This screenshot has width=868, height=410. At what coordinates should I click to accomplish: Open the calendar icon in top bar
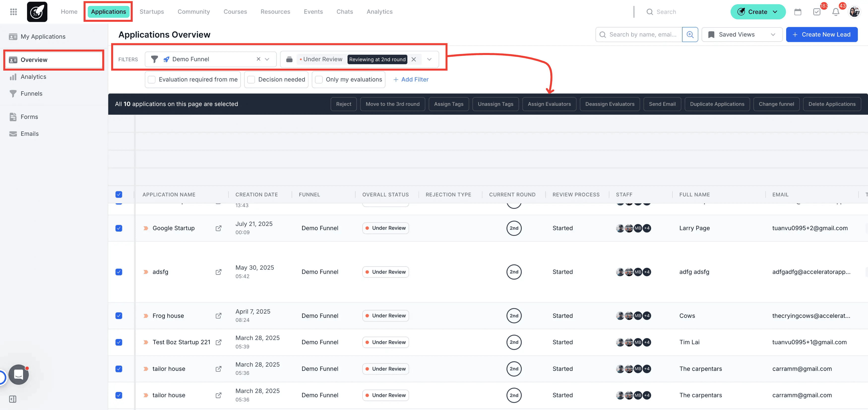798,12
